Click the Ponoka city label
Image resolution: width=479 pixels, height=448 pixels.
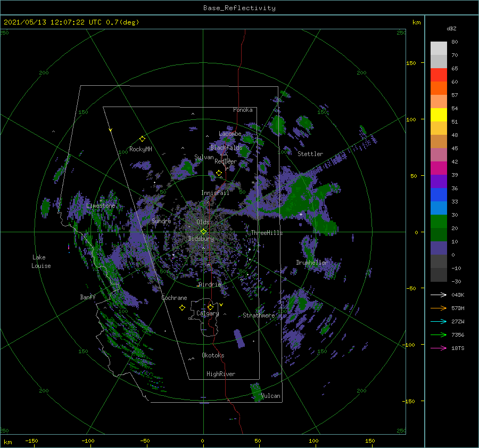click(x=243, y=110)
